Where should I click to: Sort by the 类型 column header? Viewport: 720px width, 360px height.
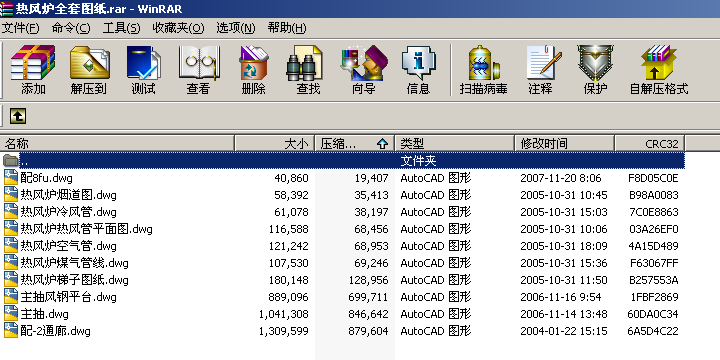(455, 144)
